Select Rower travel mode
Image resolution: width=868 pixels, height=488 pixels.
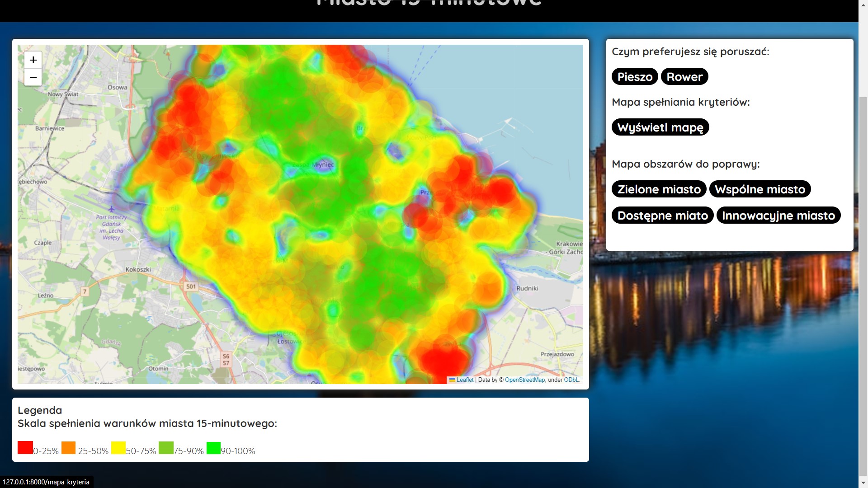tap(684, 77)
